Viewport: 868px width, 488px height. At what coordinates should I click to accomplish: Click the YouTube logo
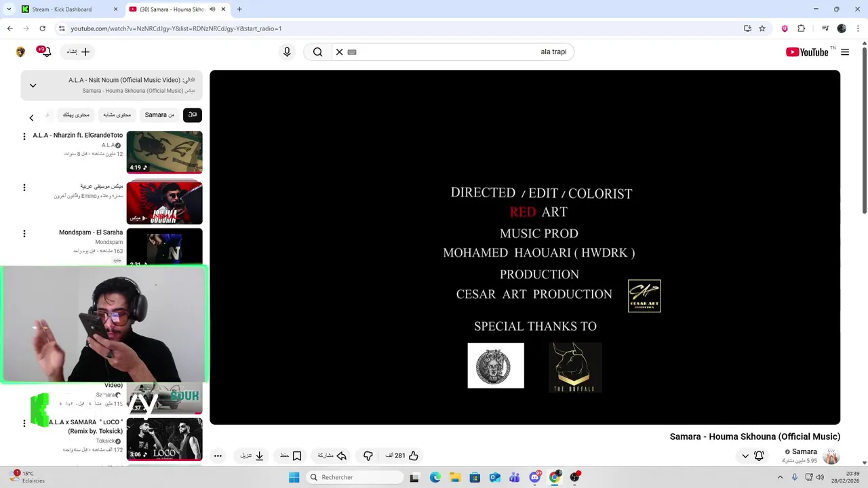[807, 52]
